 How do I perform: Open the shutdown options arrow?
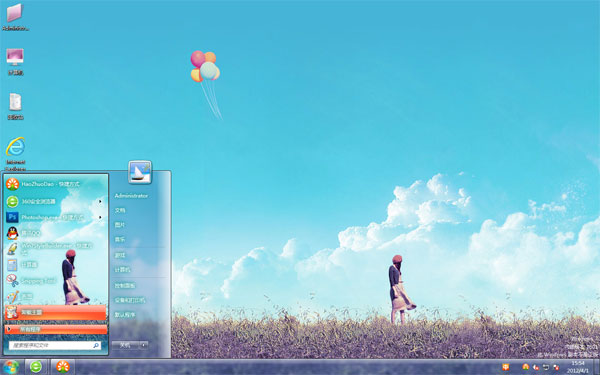144,345
